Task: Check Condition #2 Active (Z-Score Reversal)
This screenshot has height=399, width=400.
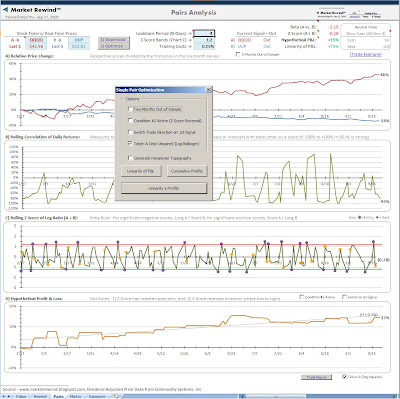Action: (x=130, y=121)
